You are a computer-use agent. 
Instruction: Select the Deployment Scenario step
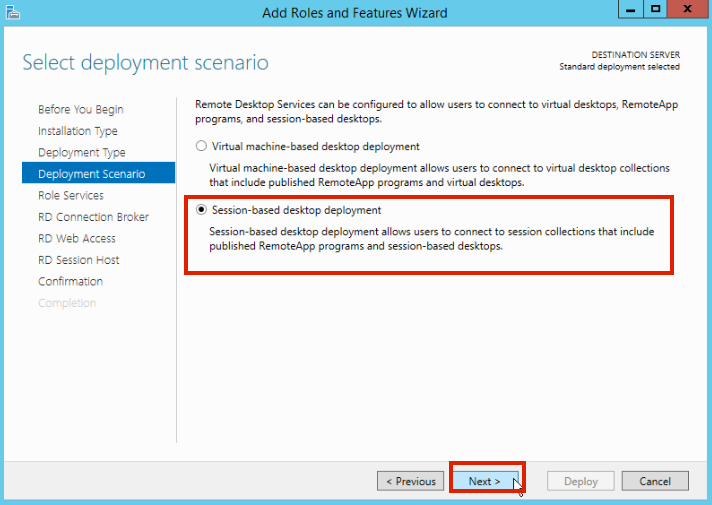tap(92, 174)
